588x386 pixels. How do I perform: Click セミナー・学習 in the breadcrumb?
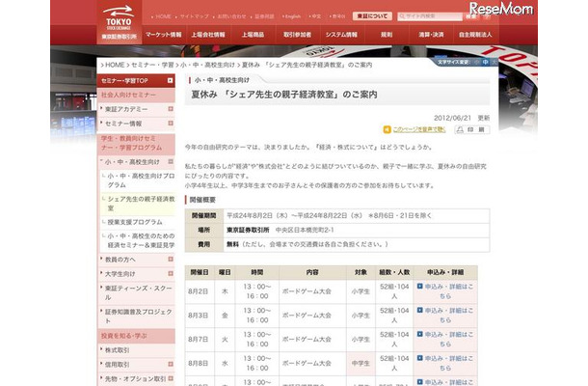pos(152,65)
